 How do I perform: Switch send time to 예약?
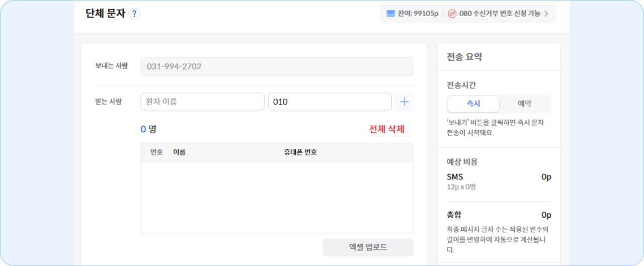coord(525,104)
